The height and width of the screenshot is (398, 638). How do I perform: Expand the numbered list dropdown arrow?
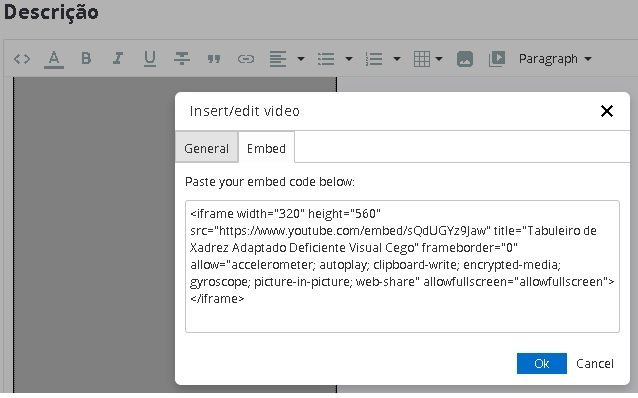pos(397,59)
